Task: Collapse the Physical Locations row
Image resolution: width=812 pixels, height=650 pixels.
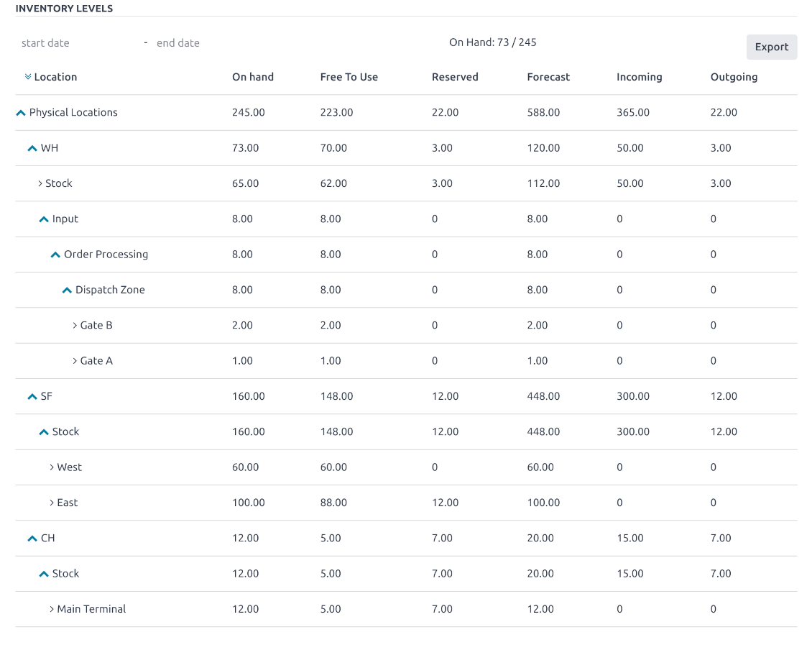Action: tap(21, 113)
